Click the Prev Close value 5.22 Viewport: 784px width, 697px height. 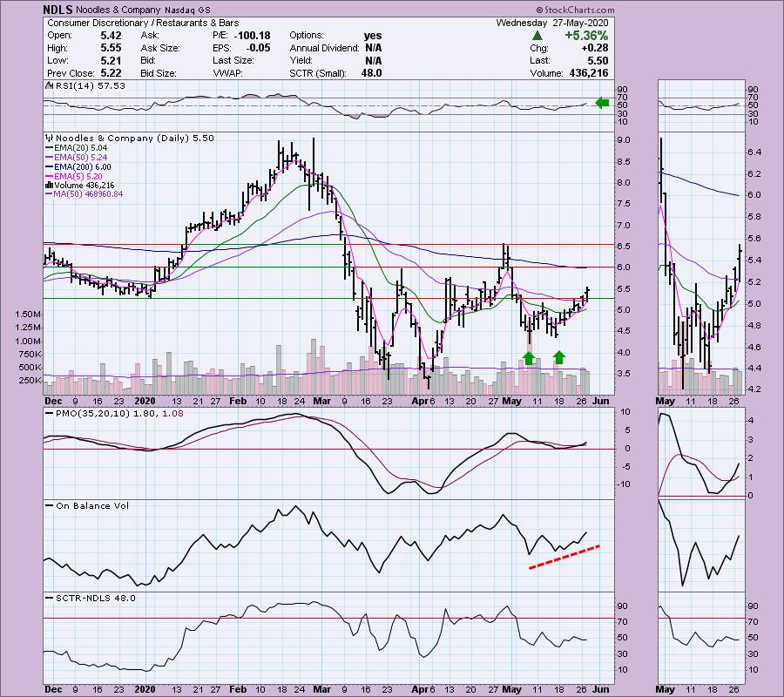(x=111, y=73)
